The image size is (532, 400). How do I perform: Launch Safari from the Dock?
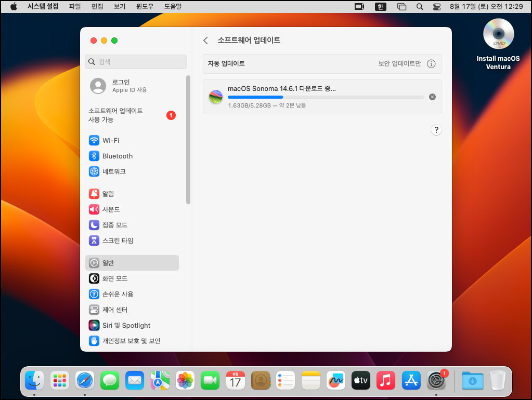coord(85,380)
